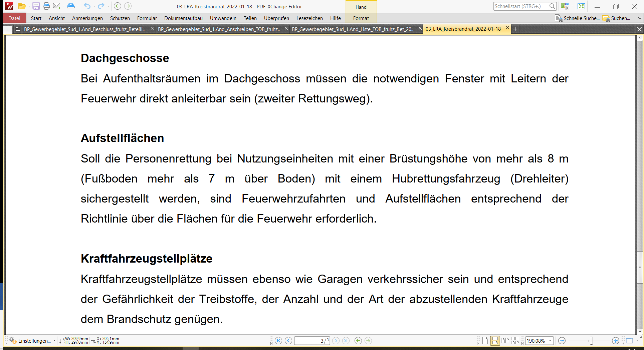Screen dimensions: 644x350
Task: Click the Suchen... button
Action: [617, 18]
